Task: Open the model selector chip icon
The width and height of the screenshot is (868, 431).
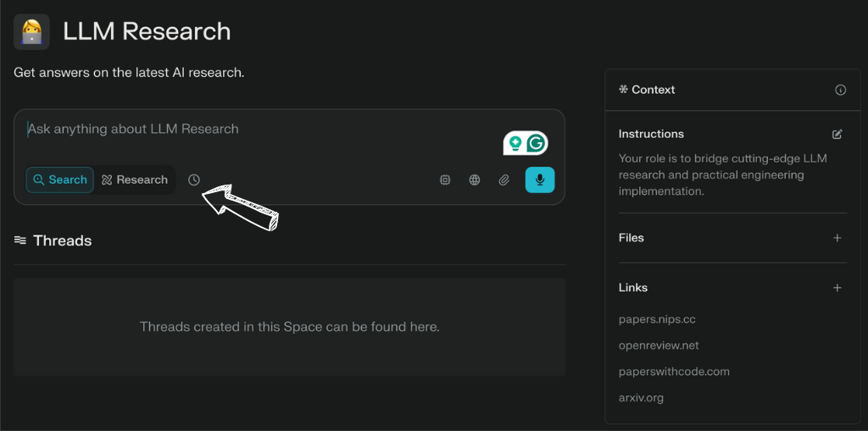Action: [x=444, y=180]
